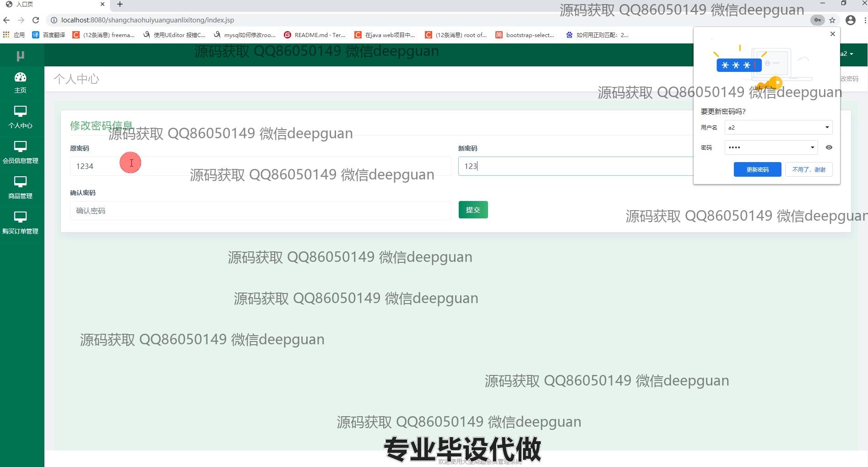Open 购买订单管理 sidebar icon

(20, 217)
